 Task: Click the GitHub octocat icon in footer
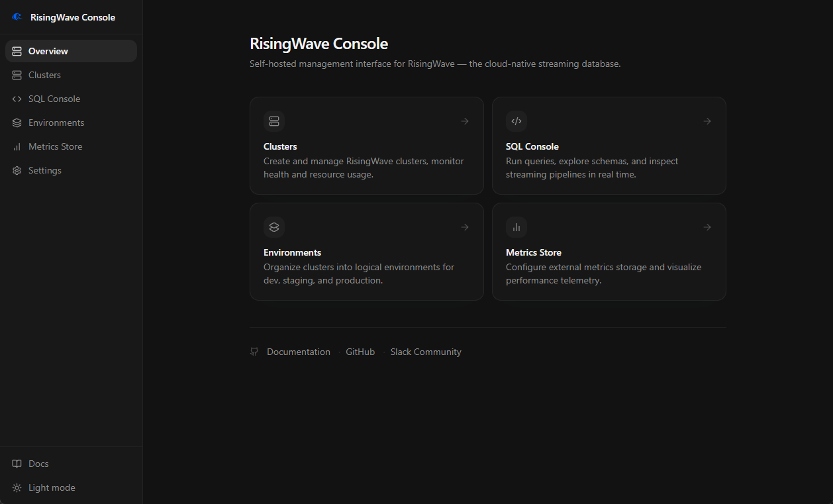(254, 352)
